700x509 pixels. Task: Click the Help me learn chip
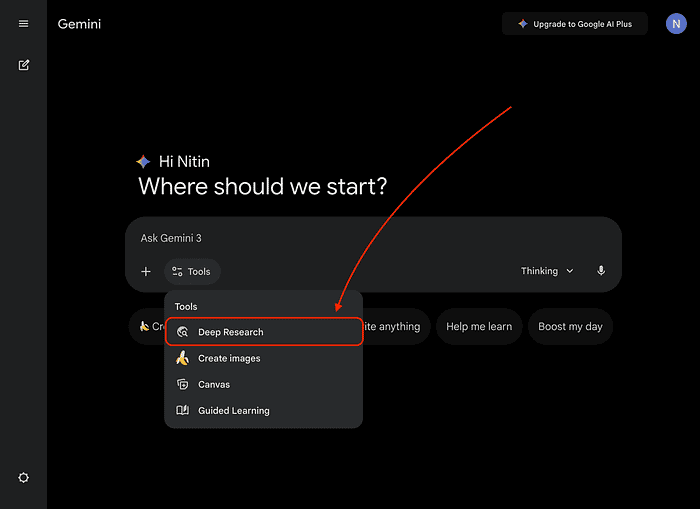point(479,327)
